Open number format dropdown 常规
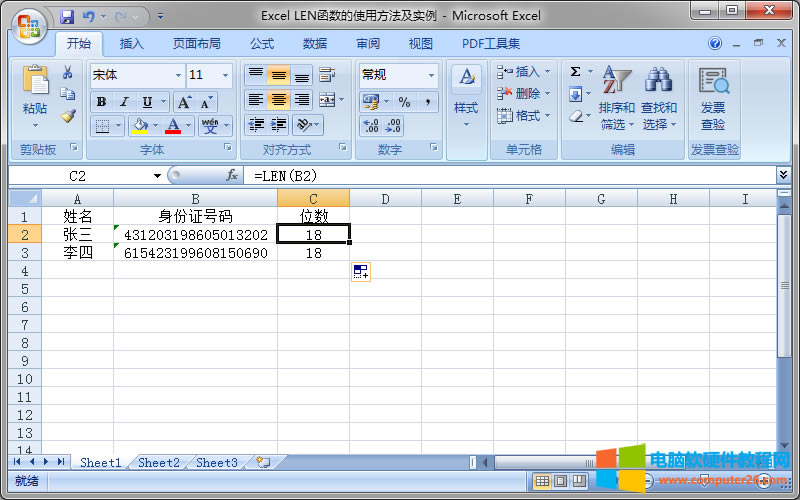 [431, 76]
